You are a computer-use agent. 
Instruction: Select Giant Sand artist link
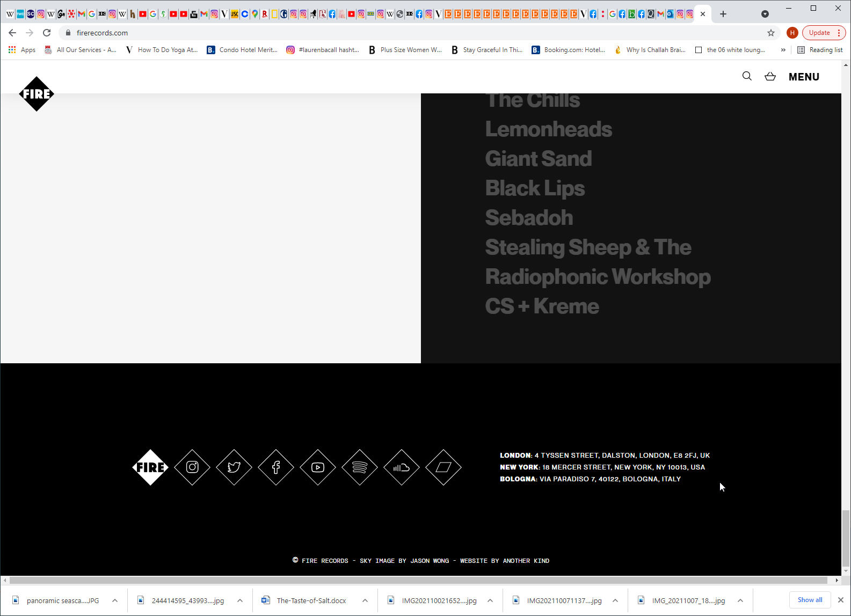click(539, 159)
